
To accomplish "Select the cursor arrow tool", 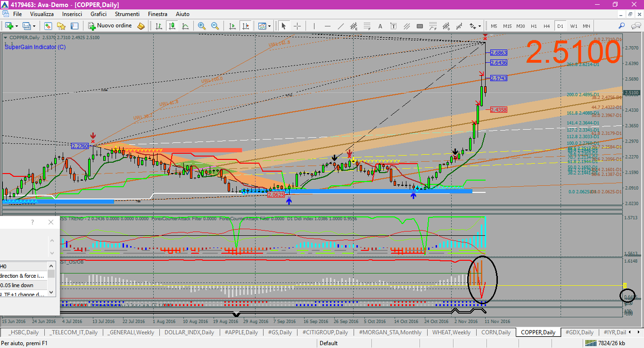I will 284,26.
